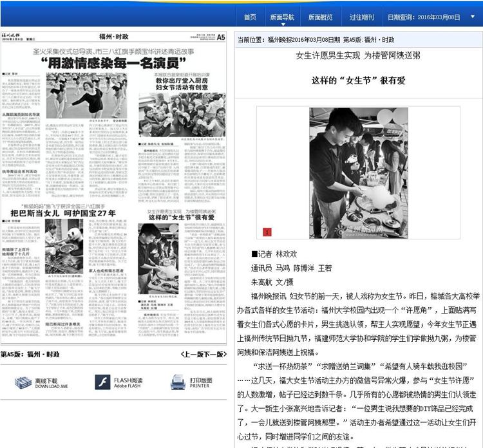483x448 pixels.
Task: Click the 离线下载 download icon
Action: click(23, 383)
